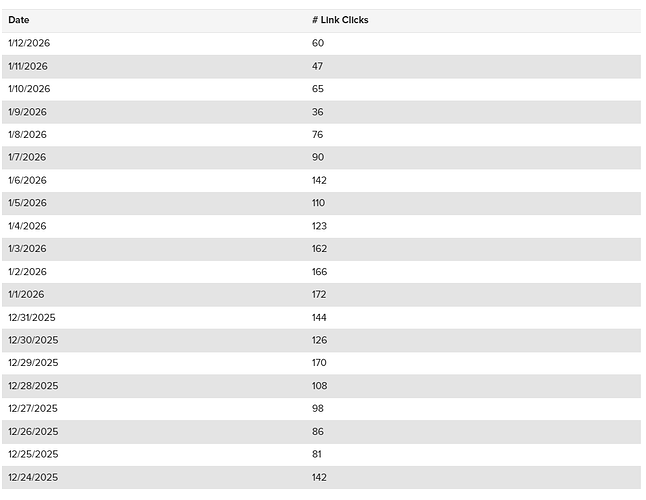Select the 12/31/2025 date cell
Image resolution: width=646 pixels, height=500 pixels.
coord(31,317)
